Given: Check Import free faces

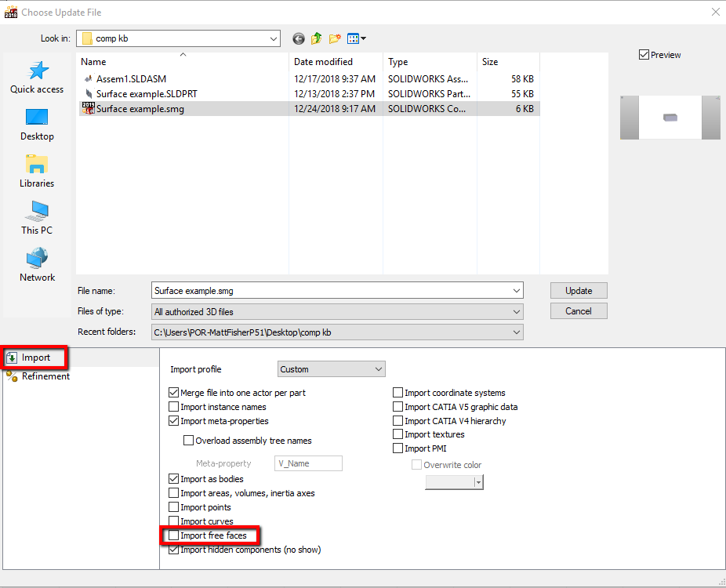Looking at the screenshot, I should click(173, 535).
